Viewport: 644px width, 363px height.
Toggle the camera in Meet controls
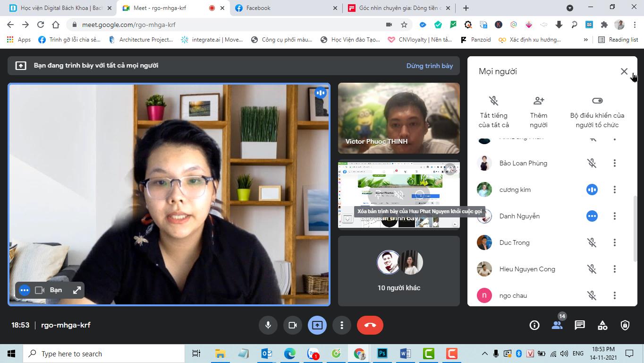pos(292,325)
